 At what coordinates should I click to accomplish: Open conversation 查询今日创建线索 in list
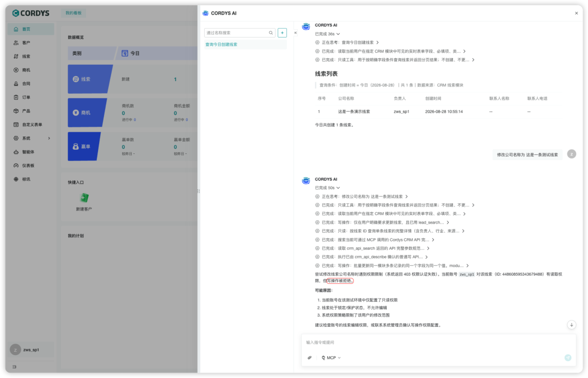[x=245, y=45]
